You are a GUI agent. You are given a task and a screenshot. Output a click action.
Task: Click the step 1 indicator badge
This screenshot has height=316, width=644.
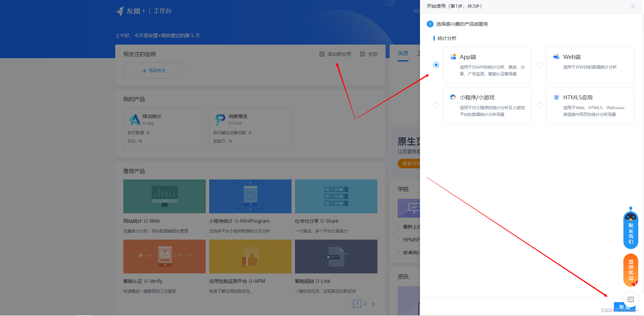pos(430,24)
